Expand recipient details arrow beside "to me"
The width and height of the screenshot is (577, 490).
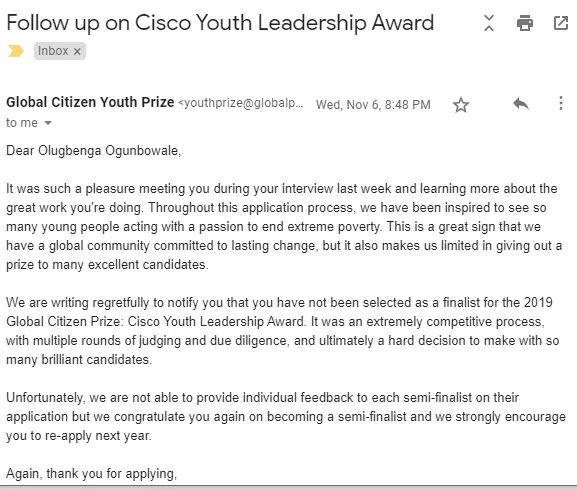48,123
